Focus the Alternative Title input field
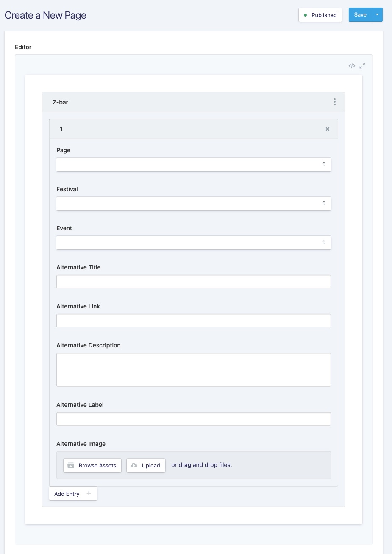 [193, 282]
